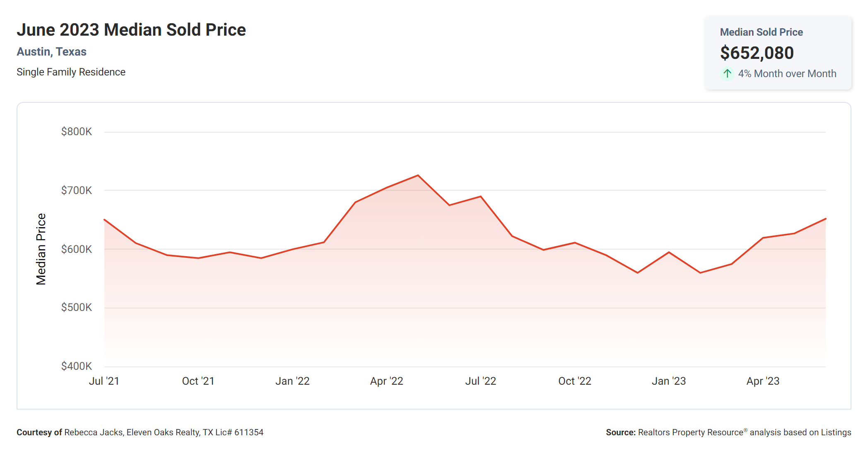
Task: Click the Jan '23 x-axis label
Action: tap(668, 381)
